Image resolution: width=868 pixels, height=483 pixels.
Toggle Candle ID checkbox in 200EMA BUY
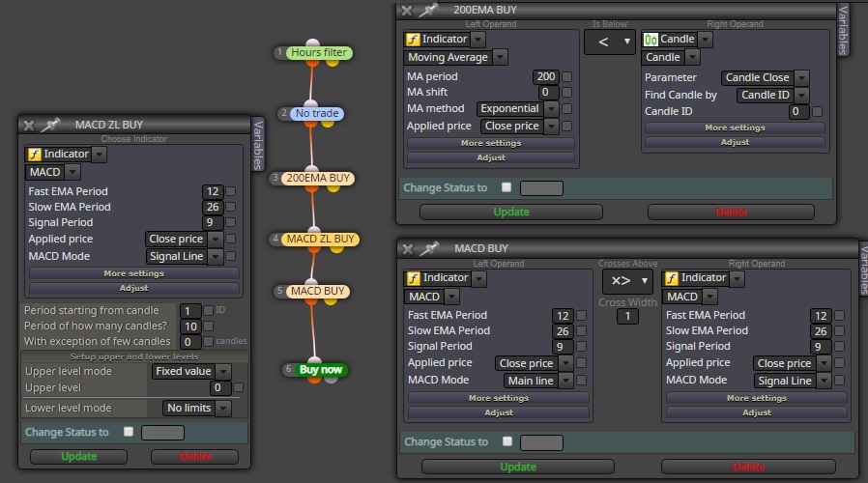click(x=817, y=112)
